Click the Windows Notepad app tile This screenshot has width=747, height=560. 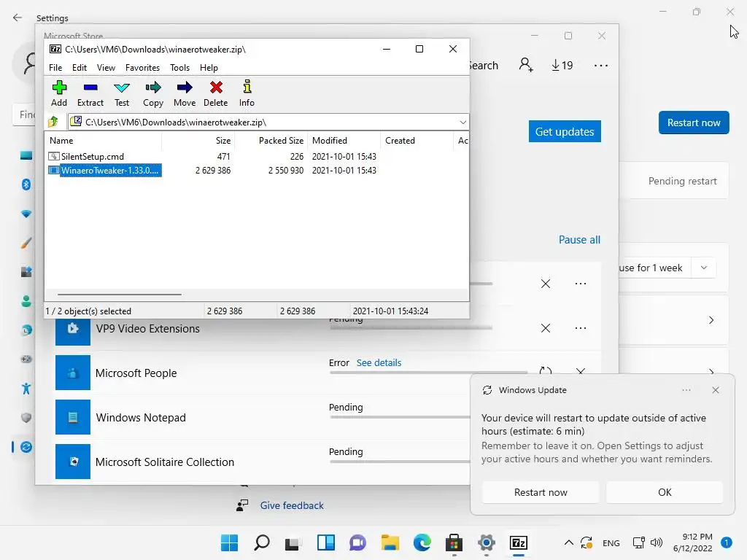(73, 417)
